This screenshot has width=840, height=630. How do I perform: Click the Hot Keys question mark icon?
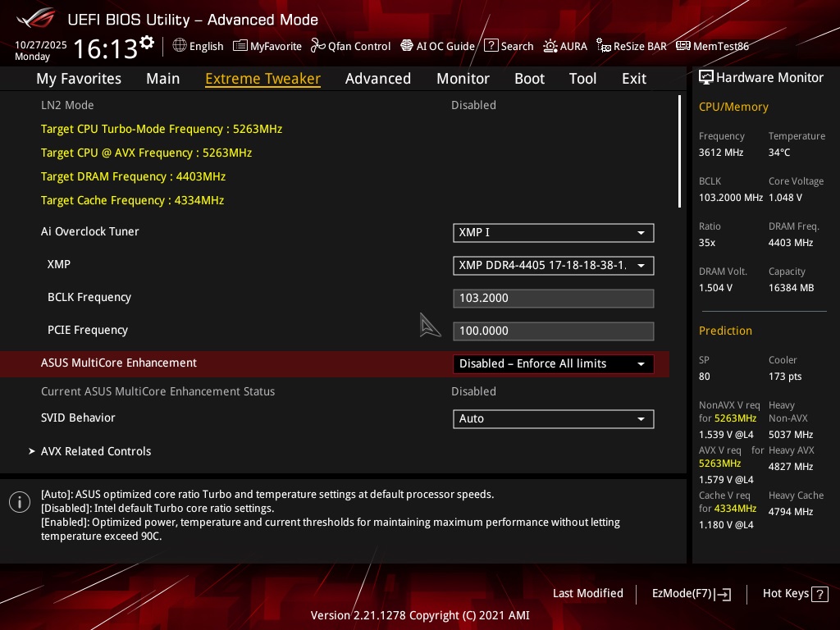(x=819, y=594)
